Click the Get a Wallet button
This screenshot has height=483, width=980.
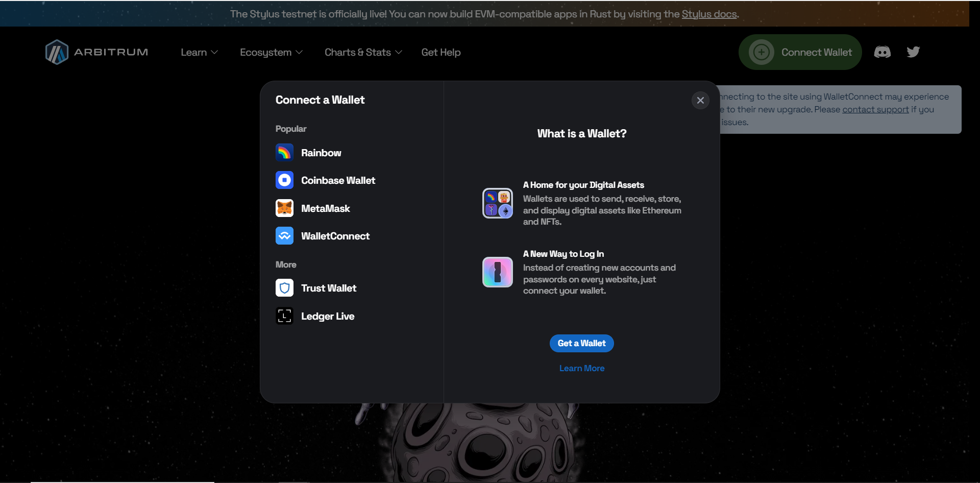point(581,343)
